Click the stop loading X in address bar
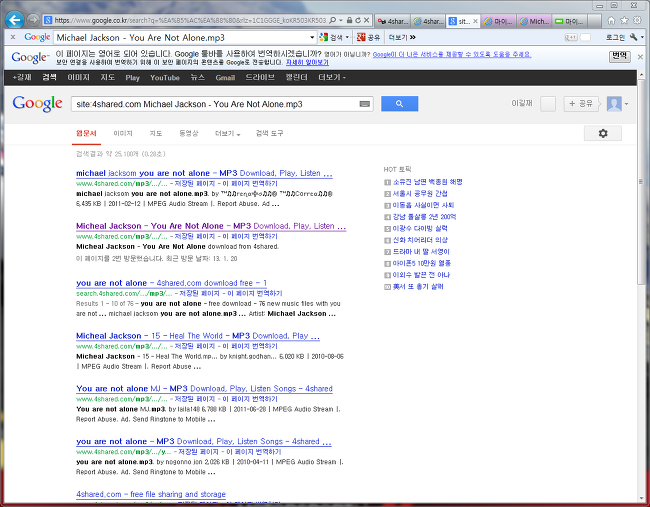 click(x=366, y=20)
